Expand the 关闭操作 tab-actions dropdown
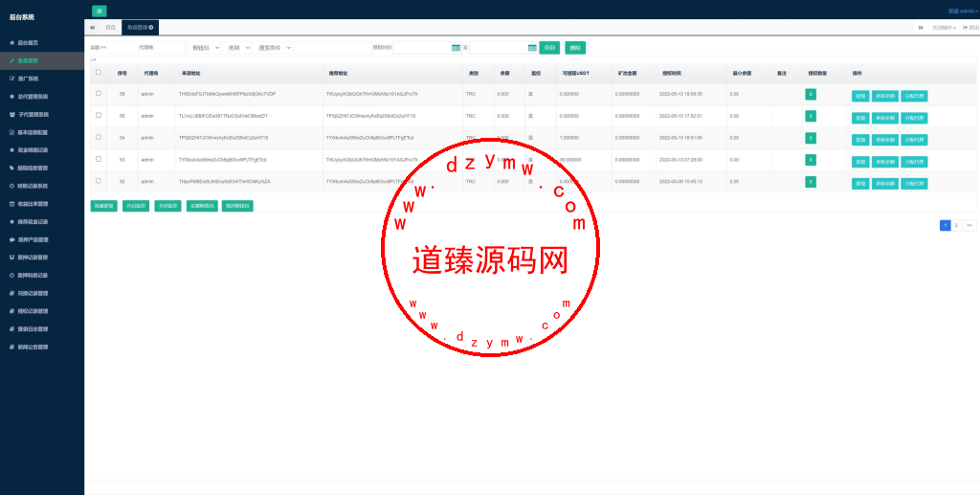The width and height of the screenshot is (980, 495). (944, 28)
